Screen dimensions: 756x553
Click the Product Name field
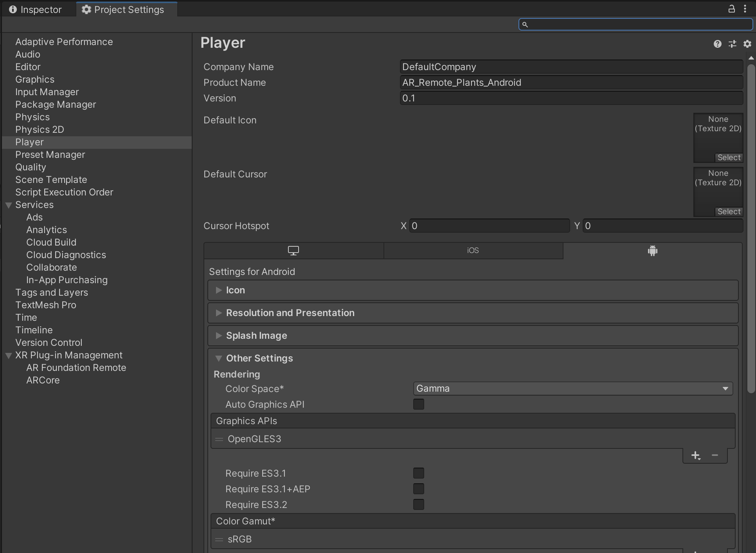click(571, 82)
